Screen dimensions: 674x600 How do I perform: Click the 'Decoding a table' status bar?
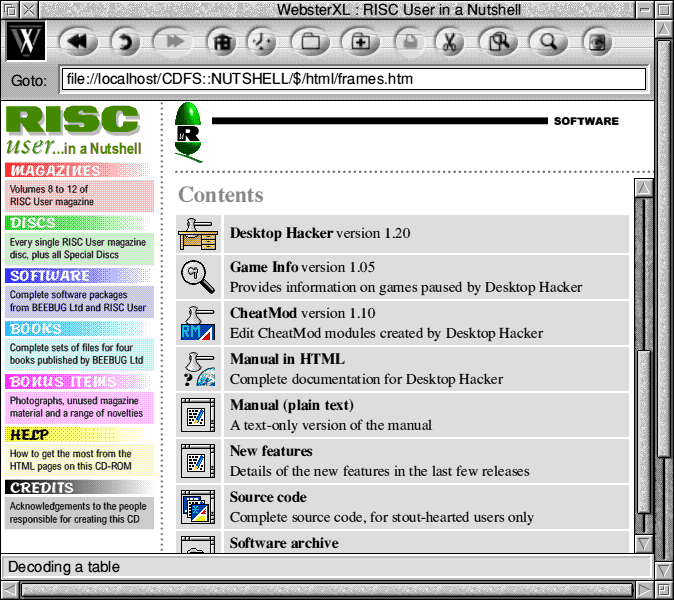[x=327, y=567]
